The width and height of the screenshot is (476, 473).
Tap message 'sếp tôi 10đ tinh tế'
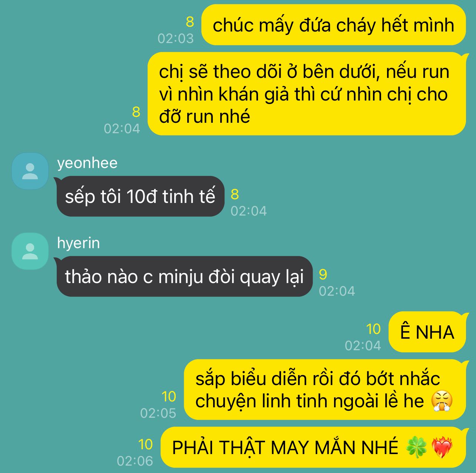(x=141, y=196)
